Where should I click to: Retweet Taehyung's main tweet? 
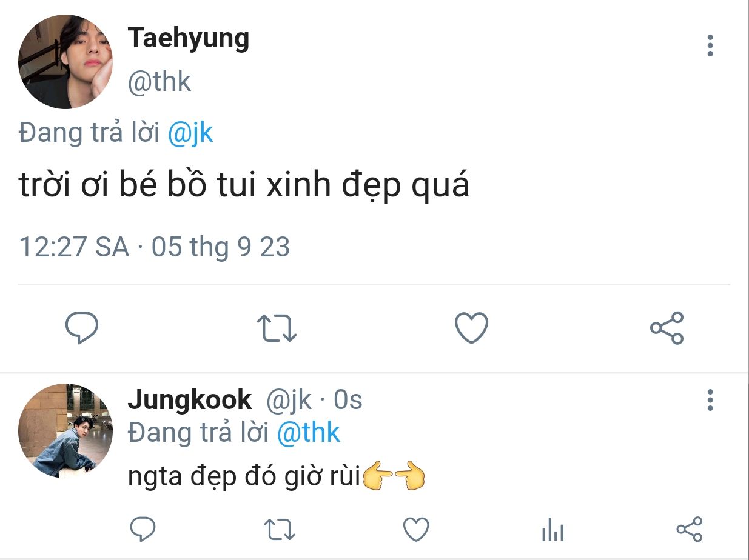277,328
